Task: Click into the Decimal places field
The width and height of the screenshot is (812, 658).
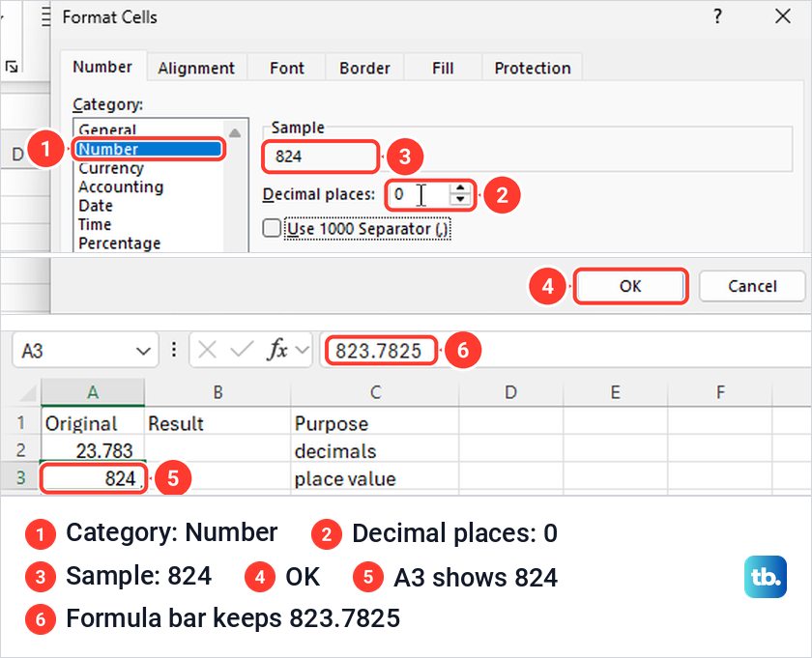Action: [x=419, y=194]
